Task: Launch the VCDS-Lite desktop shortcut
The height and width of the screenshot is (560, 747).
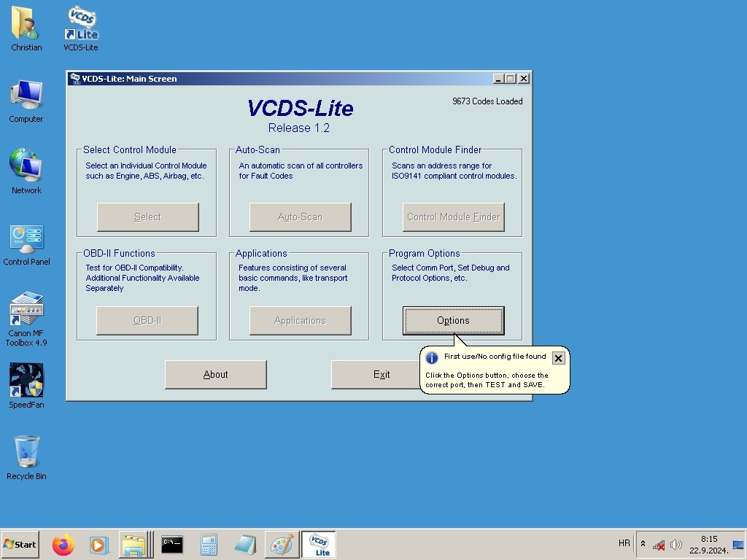Action: point(81,28)
